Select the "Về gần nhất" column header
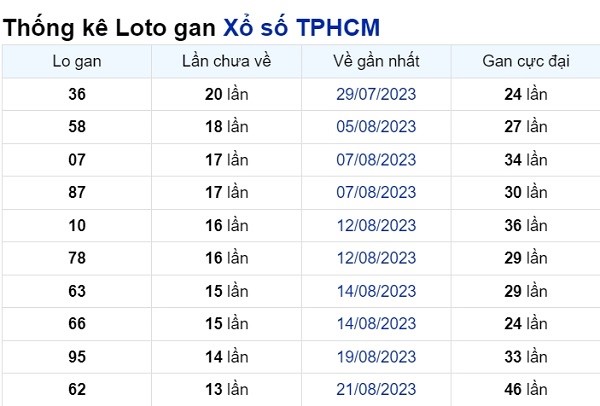 pyautogui.click(x=375, y=62)
